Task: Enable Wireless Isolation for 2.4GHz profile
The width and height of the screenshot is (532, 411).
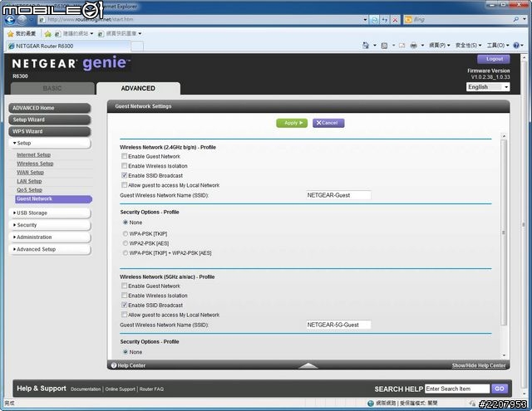Action: point(124,166)
